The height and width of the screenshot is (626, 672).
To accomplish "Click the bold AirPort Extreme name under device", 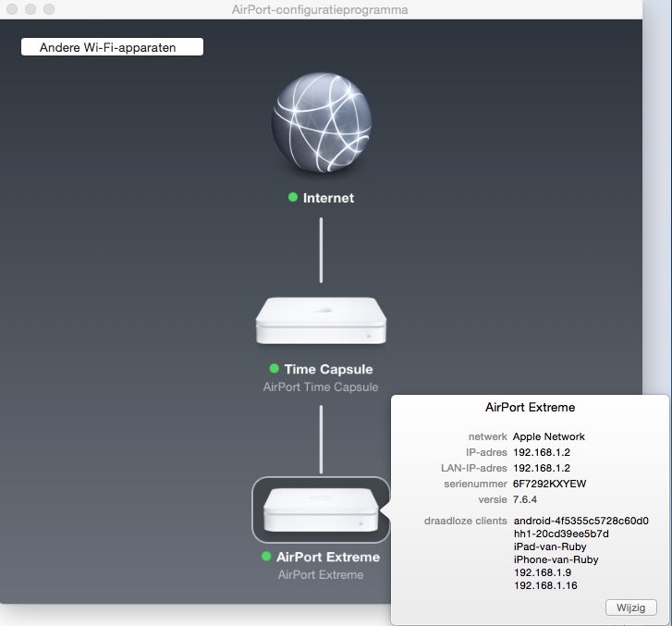I will (327, 557).
